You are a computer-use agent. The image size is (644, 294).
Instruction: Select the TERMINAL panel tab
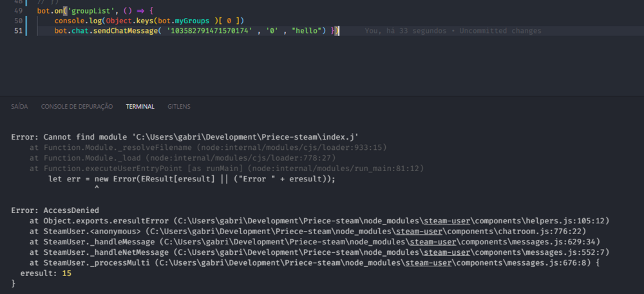140,106
